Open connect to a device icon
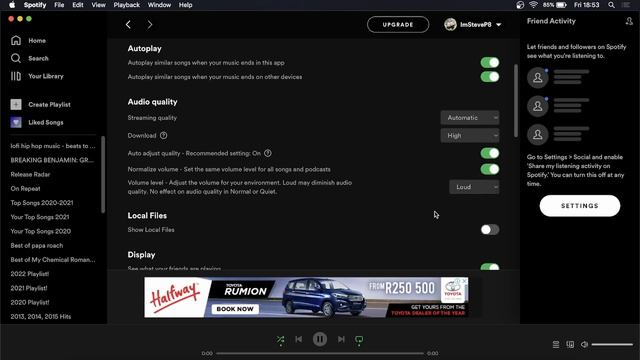640x360 pixels. [x=570, y=344]
